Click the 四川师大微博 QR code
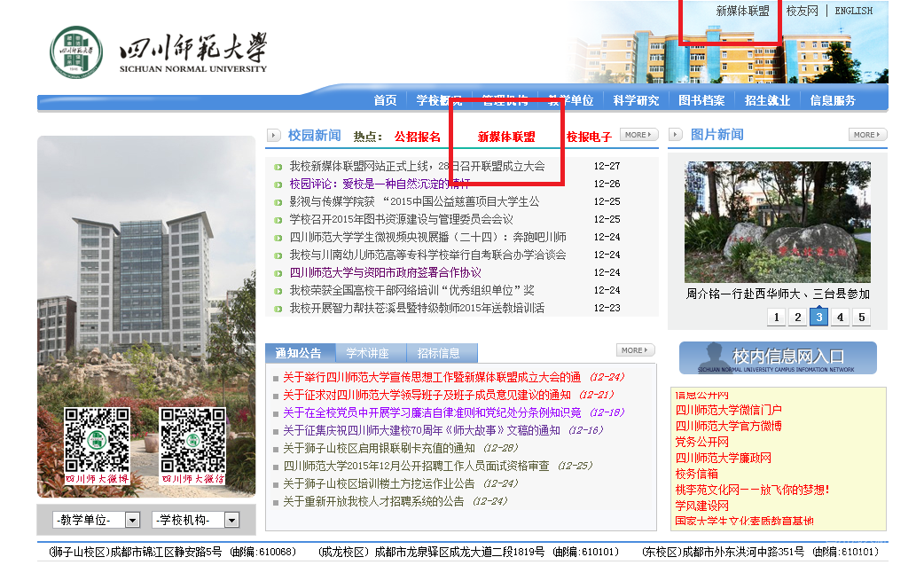 (97, 446)
